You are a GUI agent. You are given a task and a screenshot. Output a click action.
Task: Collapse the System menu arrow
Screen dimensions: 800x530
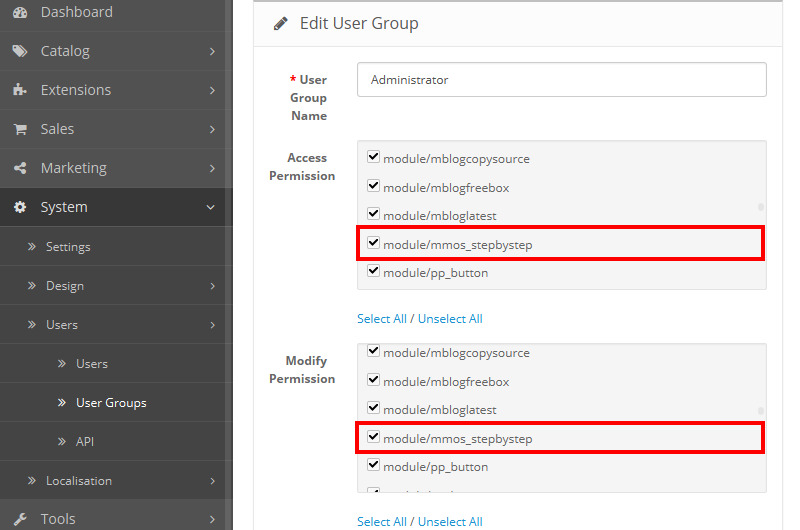pos(211,207)
